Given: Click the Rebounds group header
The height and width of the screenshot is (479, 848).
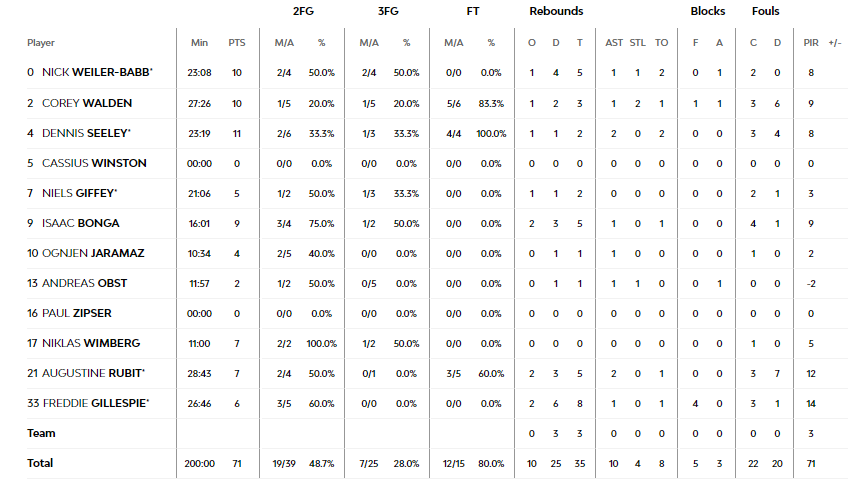Looking at the screenshot, I should (556, 11).
